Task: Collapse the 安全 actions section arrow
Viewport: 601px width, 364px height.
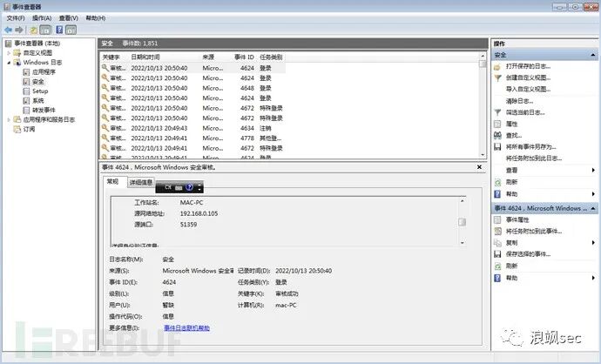Action: click(593, 55)
